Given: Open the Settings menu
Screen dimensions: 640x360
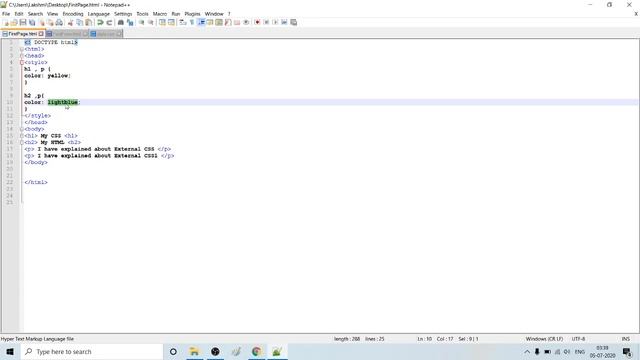Looking at the screenshot, I should click(x=123, y=14).
